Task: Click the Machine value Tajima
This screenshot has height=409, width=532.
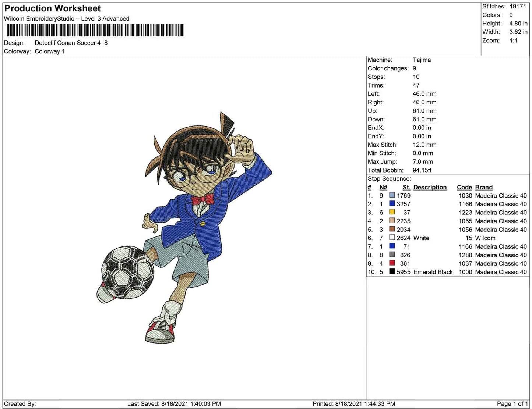Action: click(422, 60)
